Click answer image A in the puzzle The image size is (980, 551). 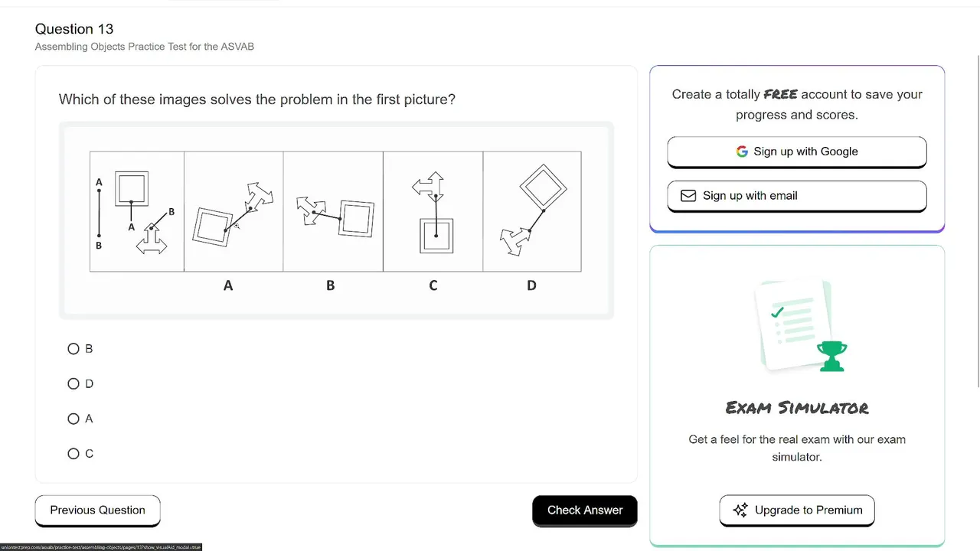[234, 211]
